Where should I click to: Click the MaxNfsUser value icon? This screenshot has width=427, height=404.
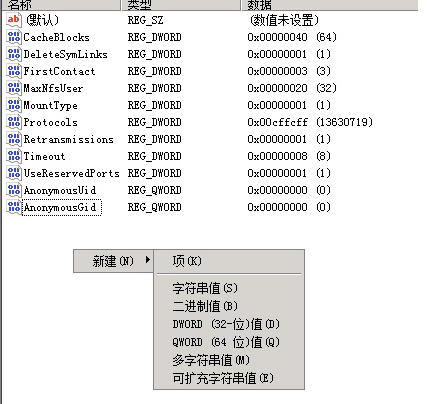coord(14,88)
